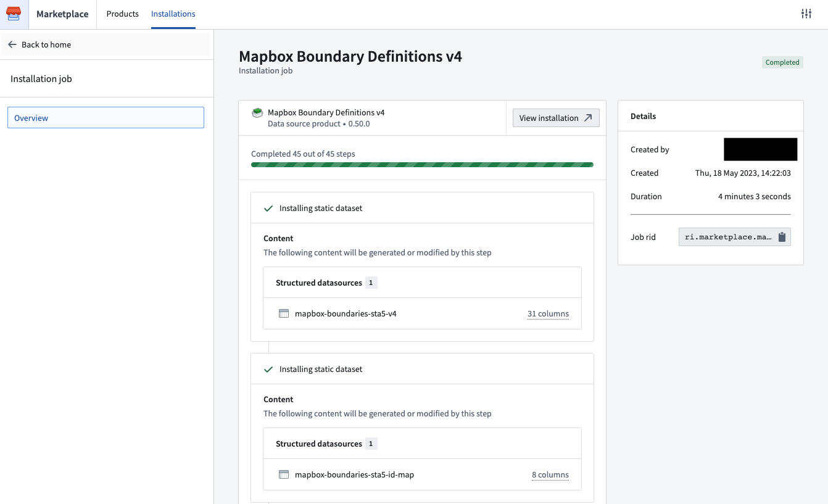Click the 'Data source product • 0.50.0' text
Viewport: 828px width, 504px height.
pos(319,123)
